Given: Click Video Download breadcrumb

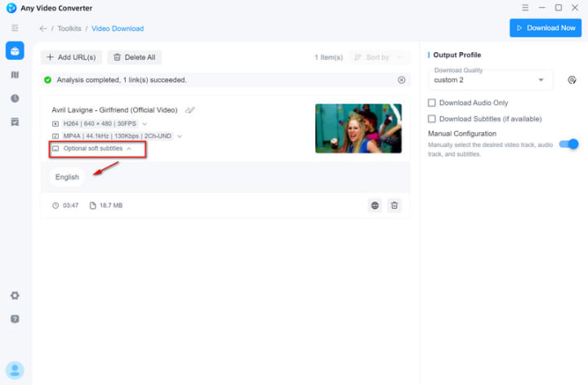Looking at the screenshot, I should [x=118, y=29].
